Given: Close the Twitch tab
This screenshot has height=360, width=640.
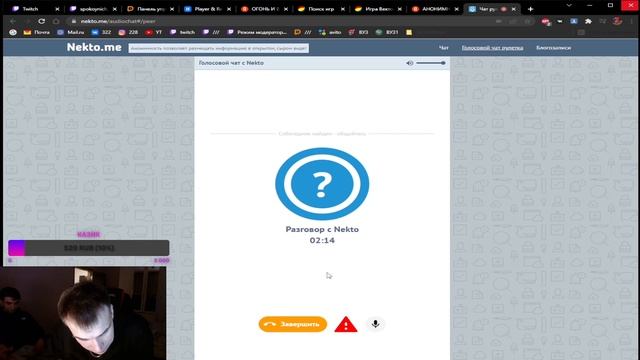Looking at the screenshot, I should pyautogui.click(x=57, y=9).
